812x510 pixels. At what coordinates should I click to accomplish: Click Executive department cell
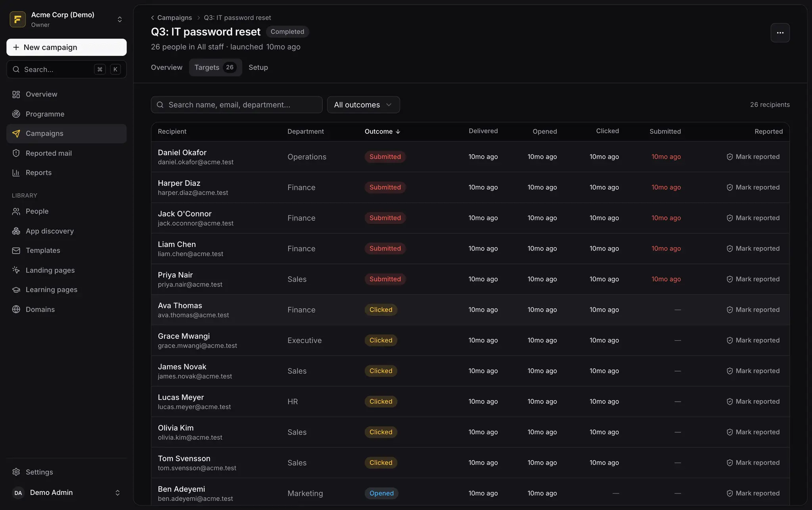(x=304, y=340)
